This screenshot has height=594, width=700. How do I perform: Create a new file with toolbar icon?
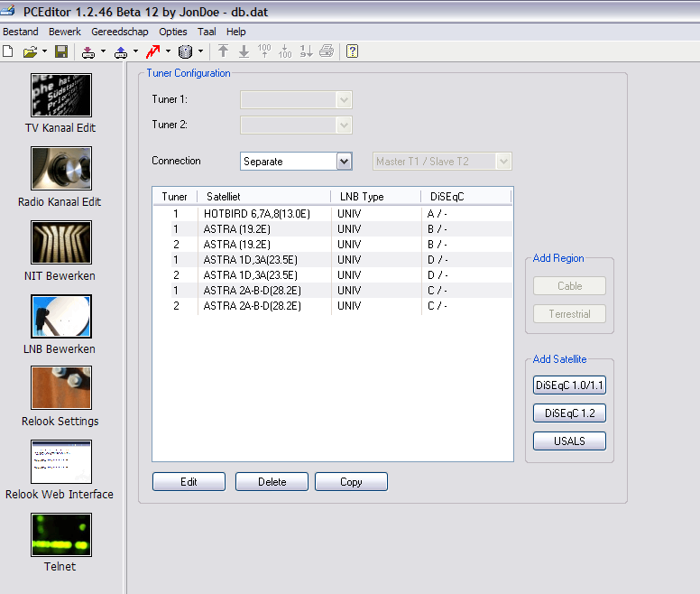(x=7, y=51)
